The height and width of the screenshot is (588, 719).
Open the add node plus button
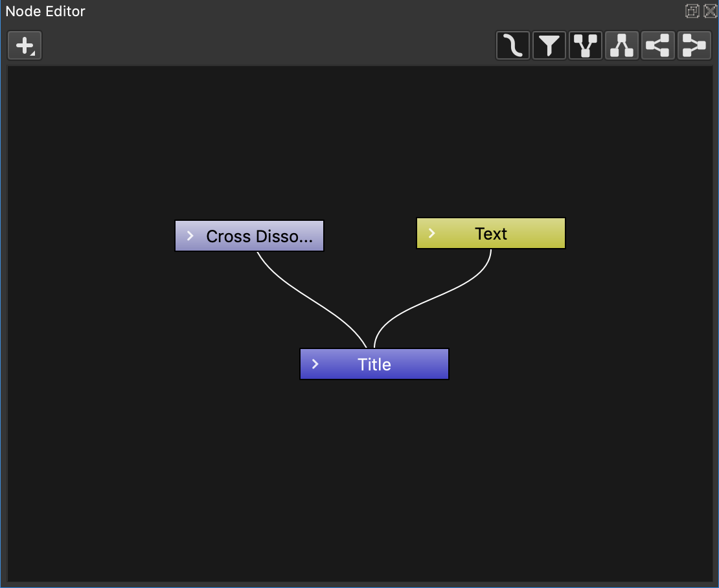pyautogui.click(x=25, y=45)
